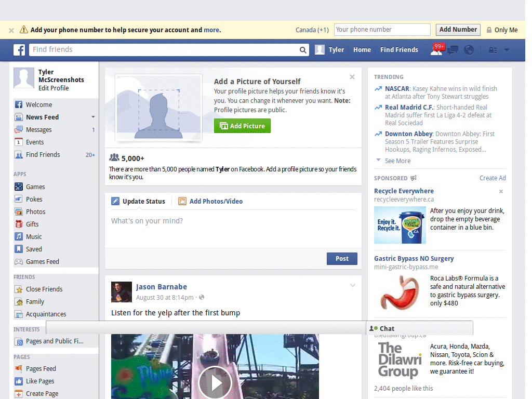This screenshot has height=399, width=532.
Task: Open options chevron on Jason Barnabe's post
Action: pyautogui.click(x=353, y=286)
